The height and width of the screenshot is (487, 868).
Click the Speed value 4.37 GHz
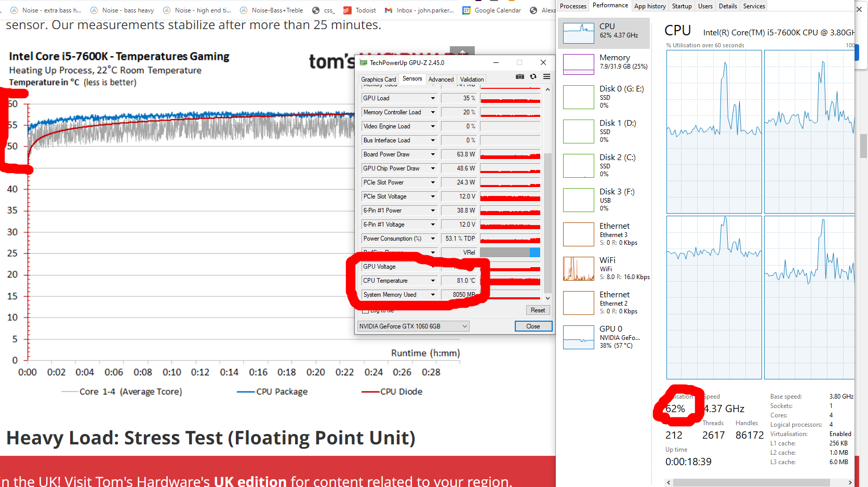tap(724, 409)
